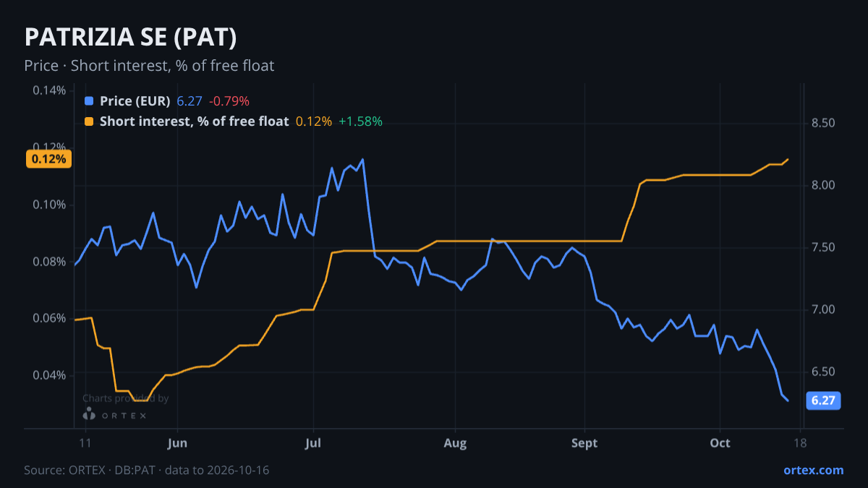Select the PATRIZIA SE (PAT) title

pos(131,38)
